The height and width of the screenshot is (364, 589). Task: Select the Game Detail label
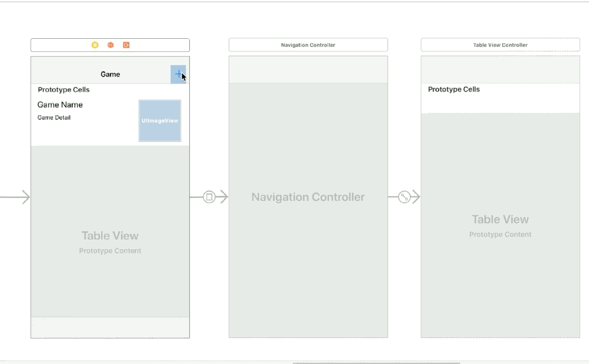pos(54,118)
